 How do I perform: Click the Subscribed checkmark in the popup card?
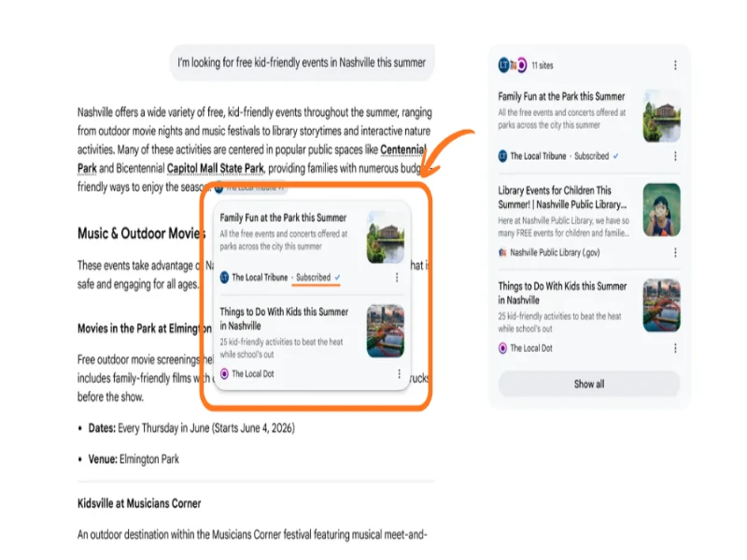point(337,277)
